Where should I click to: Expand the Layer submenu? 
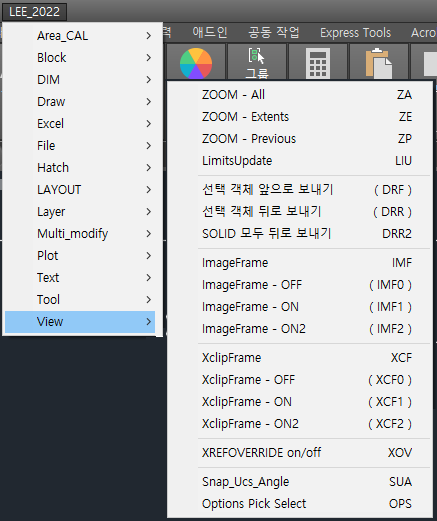80,212
